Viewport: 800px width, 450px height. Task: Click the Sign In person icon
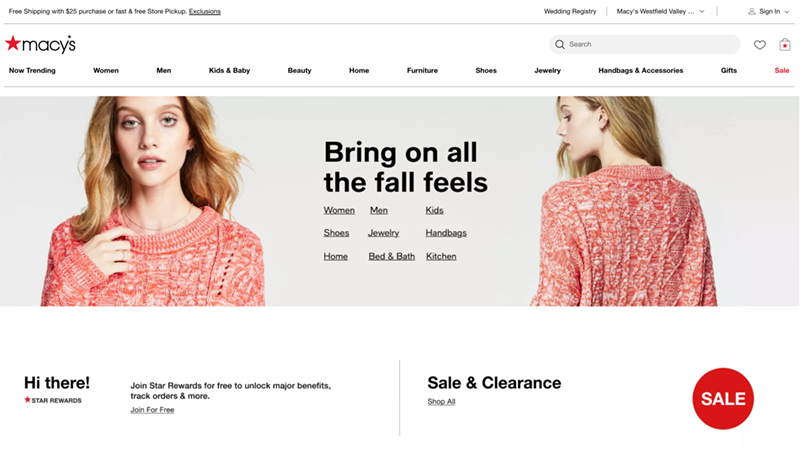[x=752, y=12]
